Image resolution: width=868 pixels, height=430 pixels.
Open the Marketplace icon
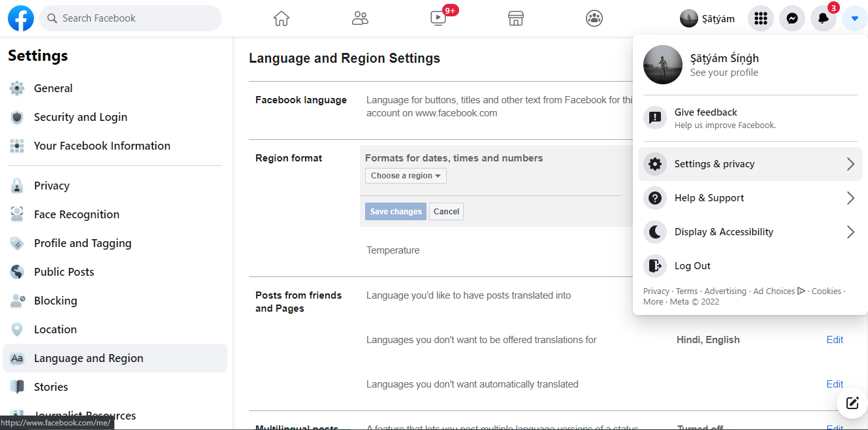coord(516,18)
